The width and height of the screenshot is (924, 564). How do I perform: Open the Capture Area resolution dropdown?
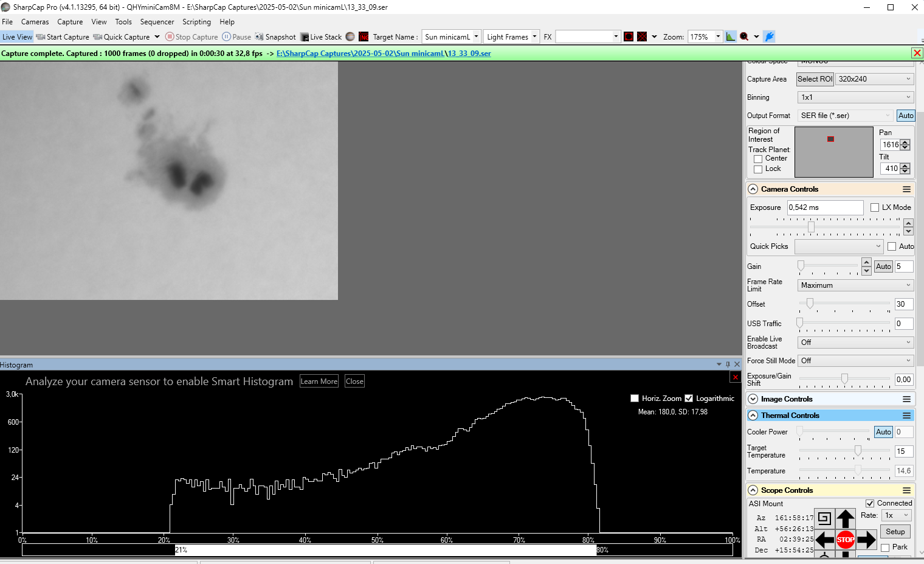tap(874, 79)
